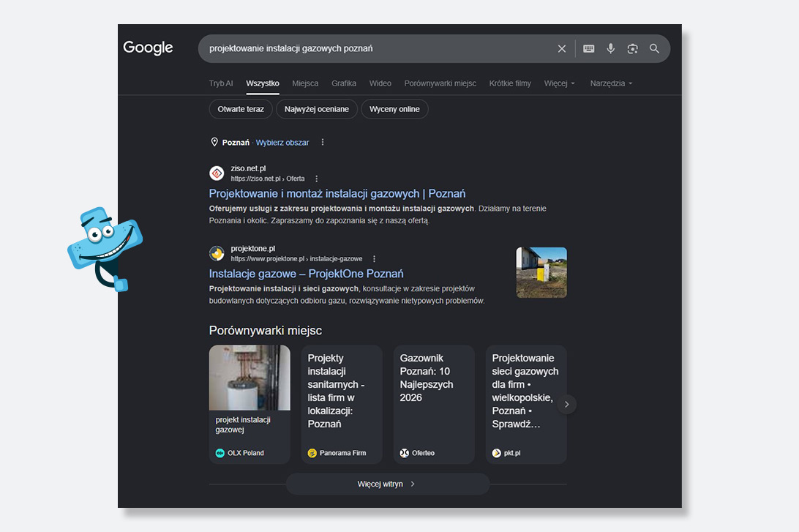
Task: Open Porównywarki miejsc tab
Action: pyautogui.click(x=440, y=83)
